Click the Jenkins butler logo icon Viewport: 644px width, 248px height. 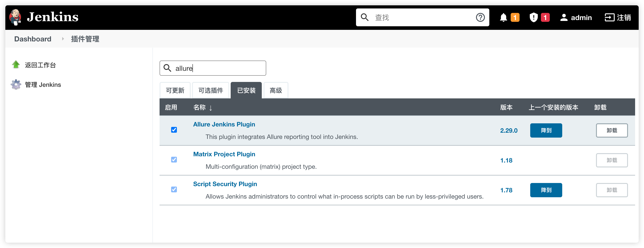pyautogui.click(x=15, y=17)
